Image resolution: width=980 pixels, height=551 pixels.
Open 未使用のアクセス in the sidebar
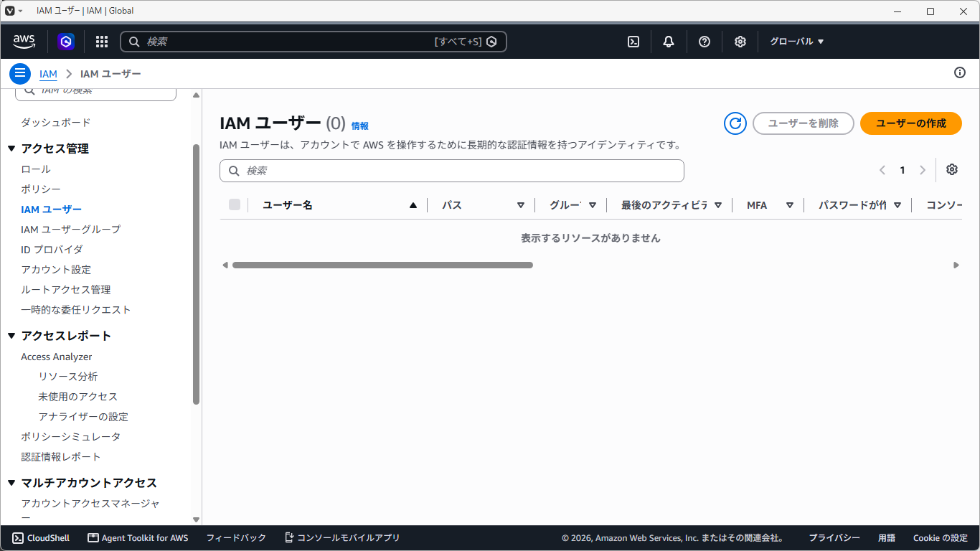click(x=78, y=397)
